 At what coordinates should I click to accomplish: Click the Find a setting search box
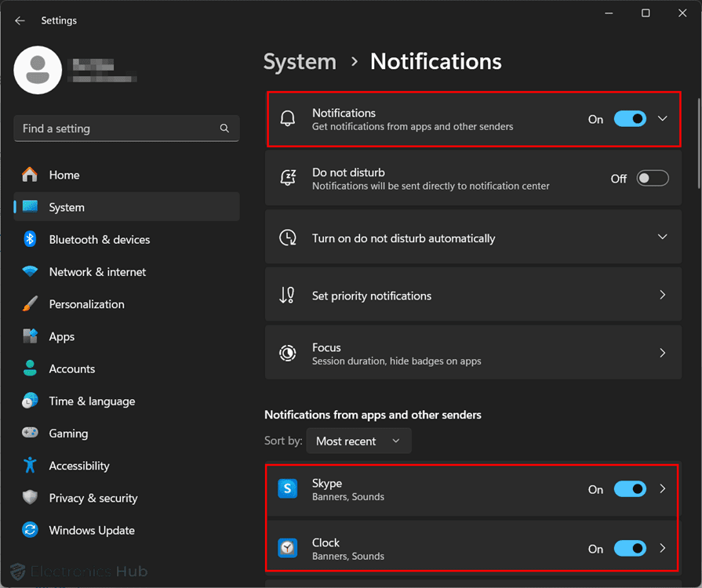126,128
